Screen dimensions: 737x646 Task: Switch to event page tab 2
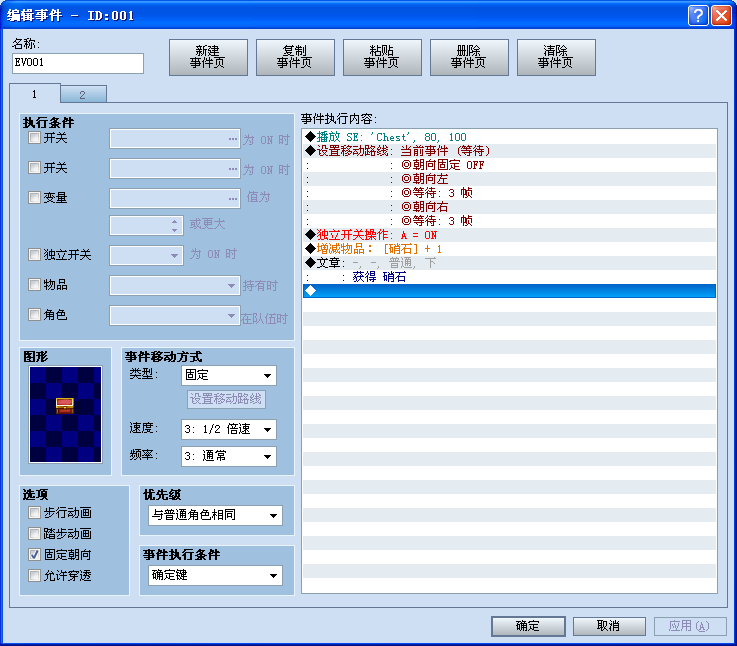pyautogui.click(x=83, y=95)
